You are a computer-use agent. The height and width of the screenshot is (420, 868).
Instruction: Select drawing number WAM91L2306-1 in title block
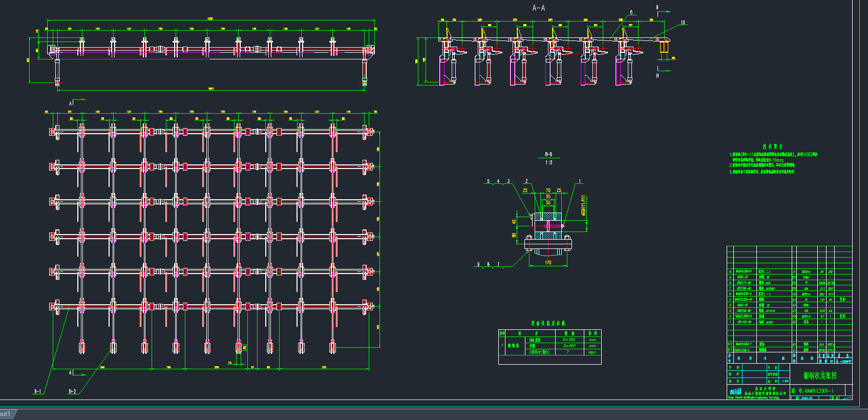tap(818, 391)
